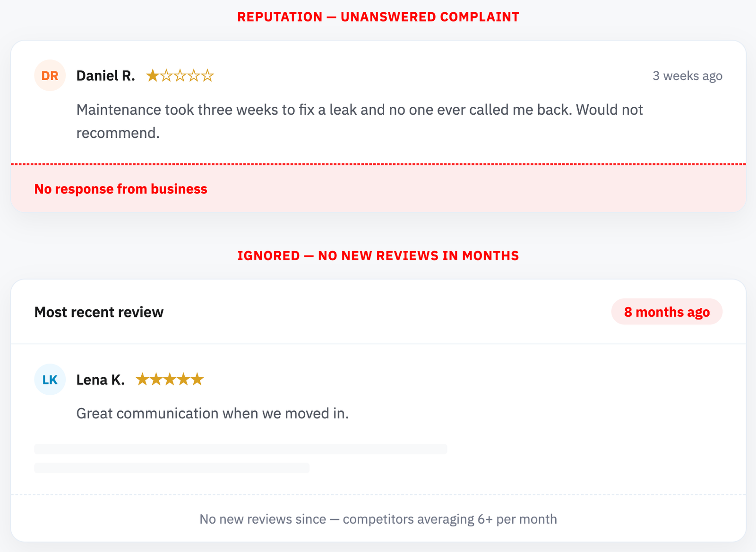This screenshot has height=552, width=756.
Task: Click Daniel R.'s filled first star
Action: [153, 76]
